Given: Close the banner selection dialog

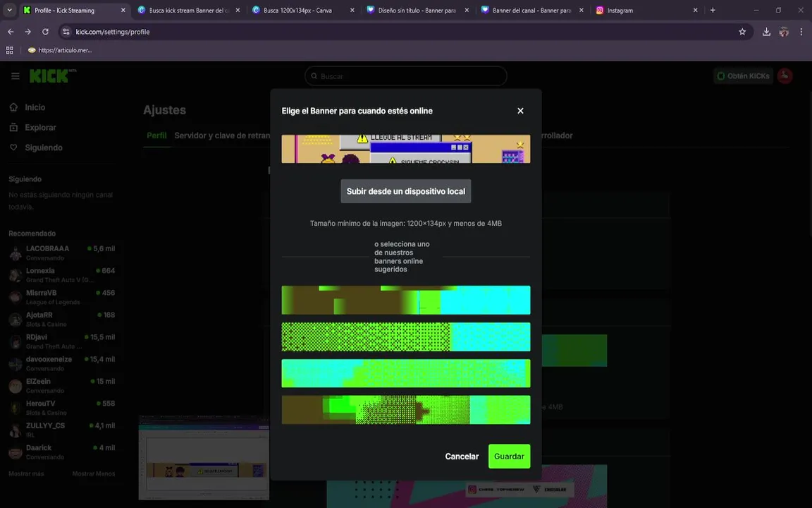Looking at the screenshot, I should click(x=520, y=111).
